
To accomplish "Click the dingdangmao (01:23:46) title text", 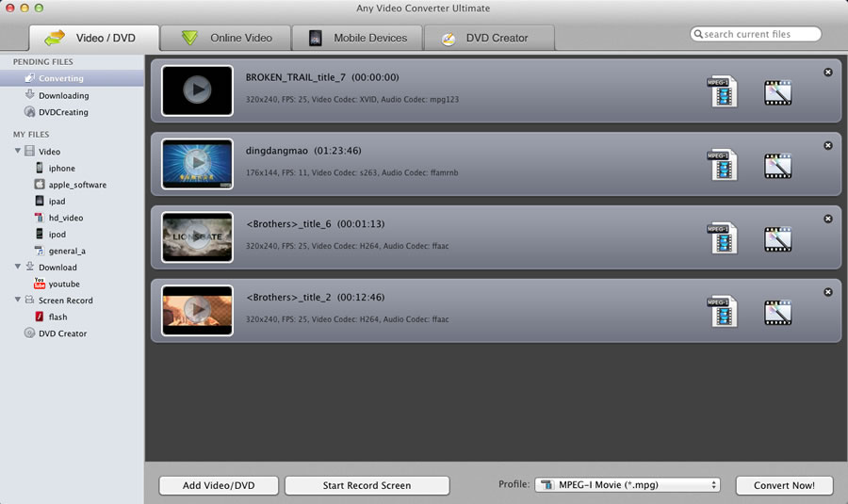I will coord(303,151).
